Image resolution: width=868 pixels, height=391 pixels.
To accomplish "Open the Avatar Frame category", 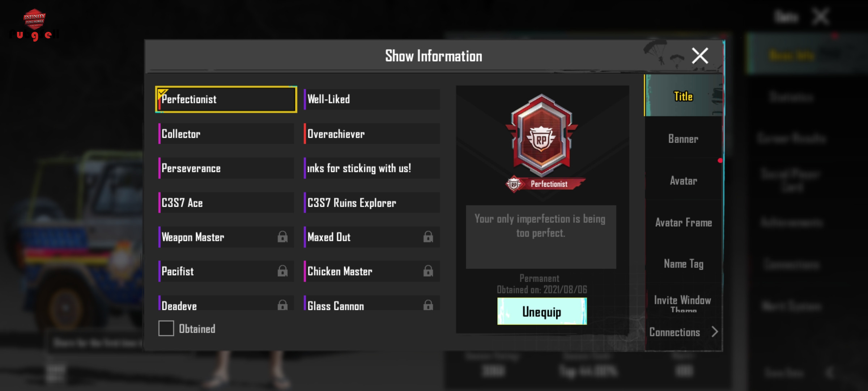I will pyautogui.click(x=684, y=222).
